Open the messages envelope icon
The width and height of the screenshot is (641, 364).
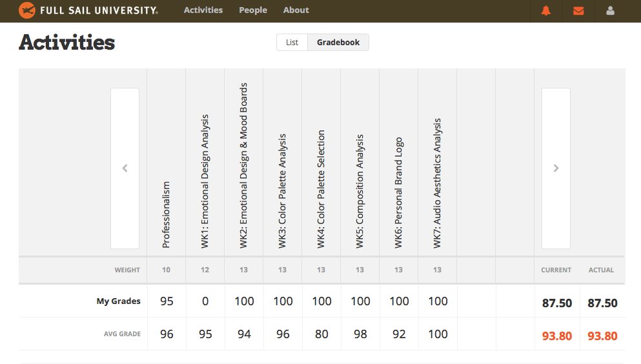point(578,11)
